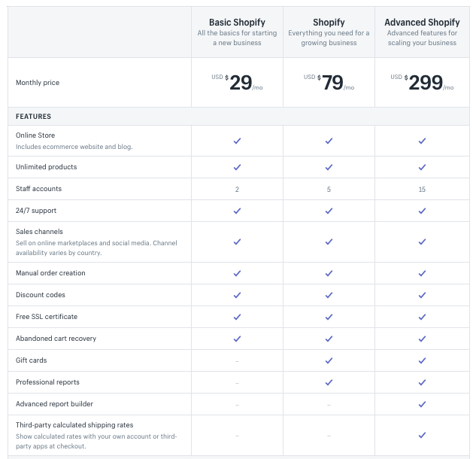Screen dimensions: 476x459
Task: Select the Advanced Shopify plan heading
Action: coord(422,23)
